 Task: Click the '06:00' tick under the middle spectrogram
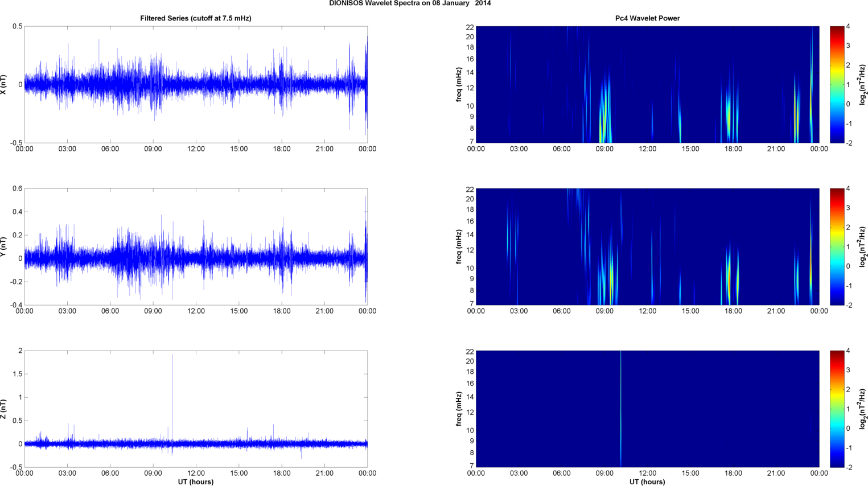(x=562, y=311)
